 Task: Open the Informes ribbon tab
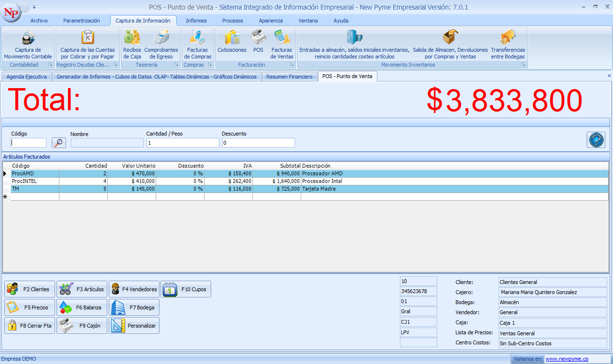[196, 21]
